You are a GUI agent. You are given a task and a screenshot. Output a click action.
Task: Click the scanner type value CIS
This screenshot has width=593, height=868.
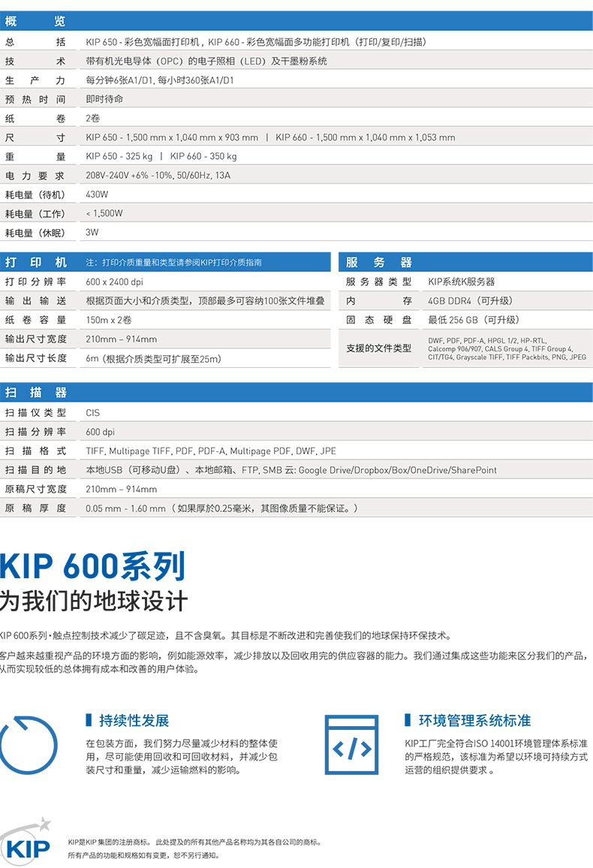coord(93,413)
